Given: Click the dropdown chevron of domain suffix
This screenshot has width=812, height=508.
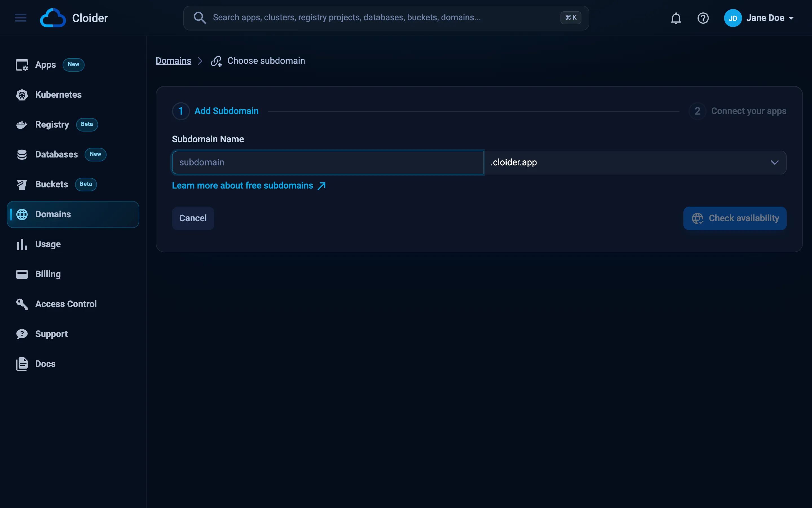Looking at the screenshot, I should coord(775,163).
